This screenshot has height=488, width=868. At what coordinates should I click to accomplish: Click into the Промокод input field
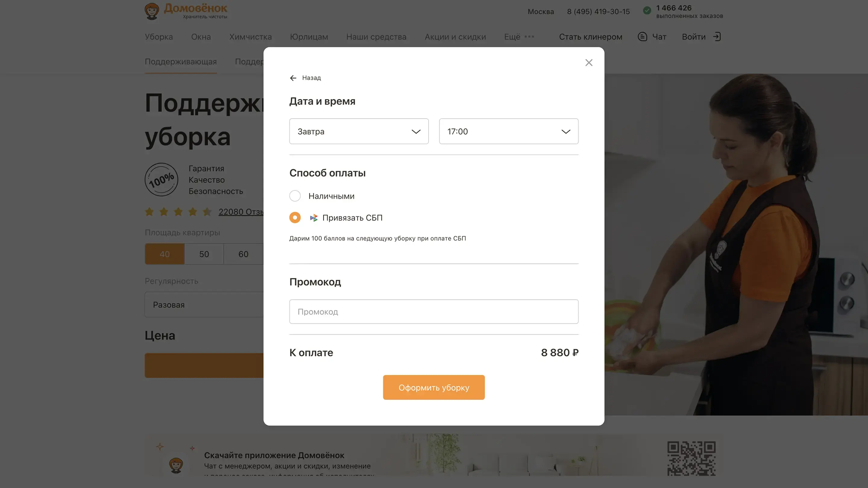(x=434, y=312)
